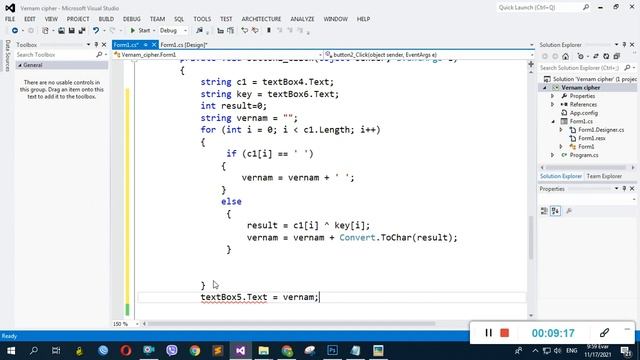Viewport: 640px width, 360px height.
Task: Open the ANALYZE menu
Action: pos(302,19)
